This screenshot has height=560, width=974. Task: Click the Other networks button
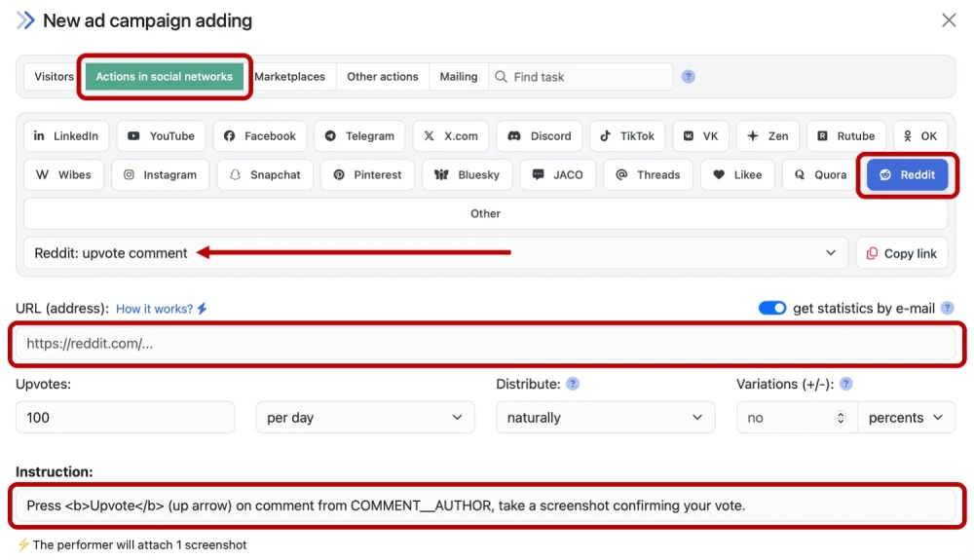pos(486,213)
